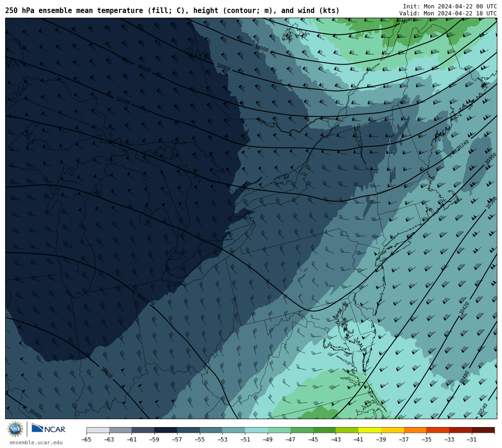Viewport: 502px width, 448px height.
Task: Click the 10000 height contour label
Action: (262, 48)
